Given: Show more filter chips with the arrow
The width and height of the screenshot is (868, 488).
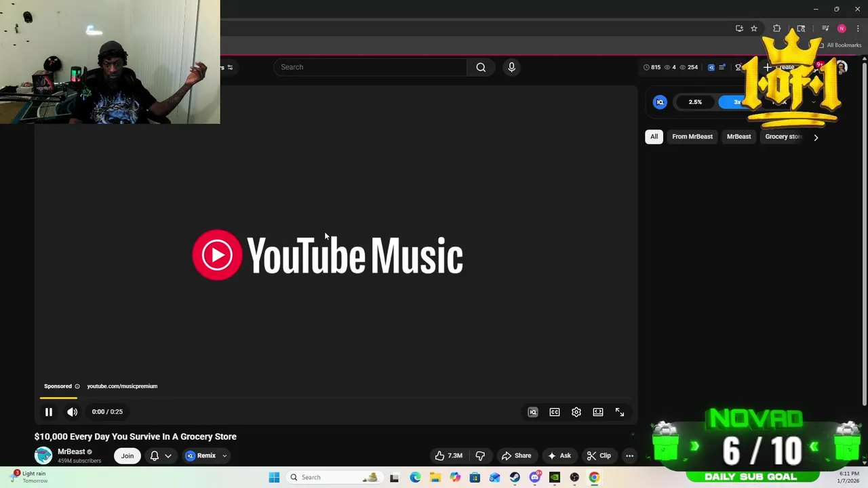Looking at the screenshot, I should click(x=816, y=137).
